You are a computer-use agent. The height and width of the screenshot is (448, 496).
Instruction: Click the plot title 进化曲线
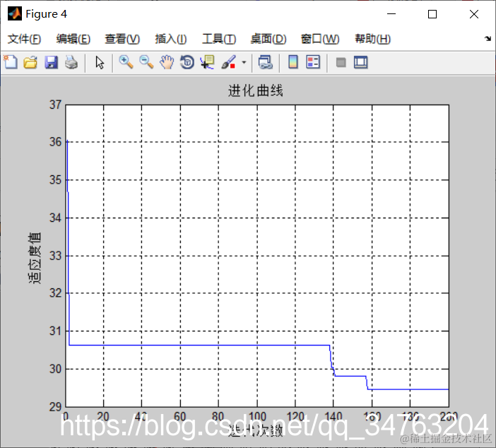pyautogui.click(x=256, y=90)
